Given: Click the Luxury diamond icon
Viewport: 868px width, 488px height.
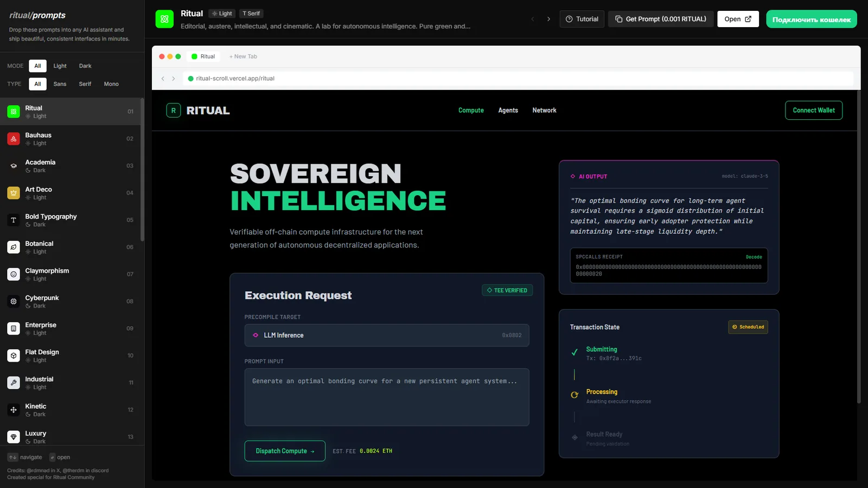Looking at the screenshot, I should pyautogui.click(x=14, y=437).
